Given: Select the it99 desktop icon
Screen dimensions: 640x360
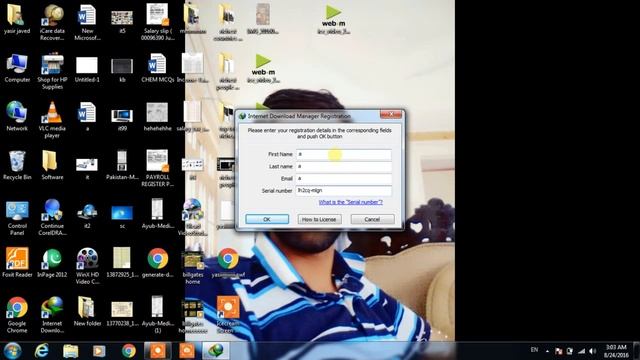Looking at the screenshot, I should click(x=122, y=118).
